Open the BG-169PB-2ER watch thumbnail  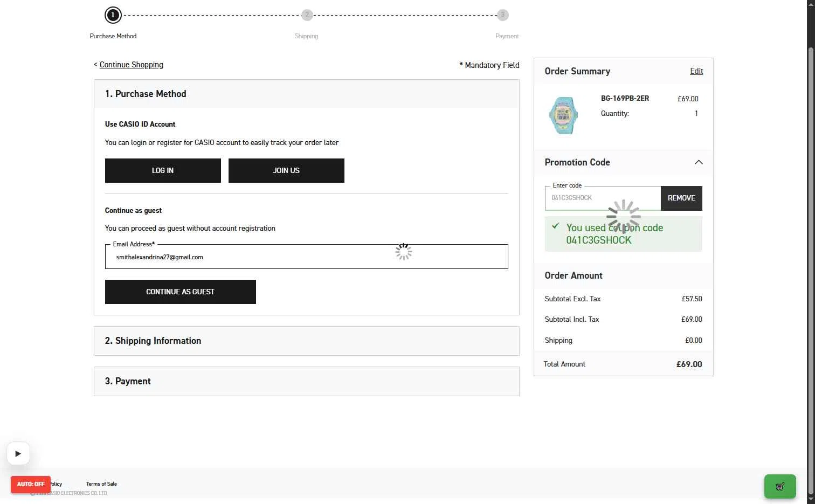pos(563,115)
